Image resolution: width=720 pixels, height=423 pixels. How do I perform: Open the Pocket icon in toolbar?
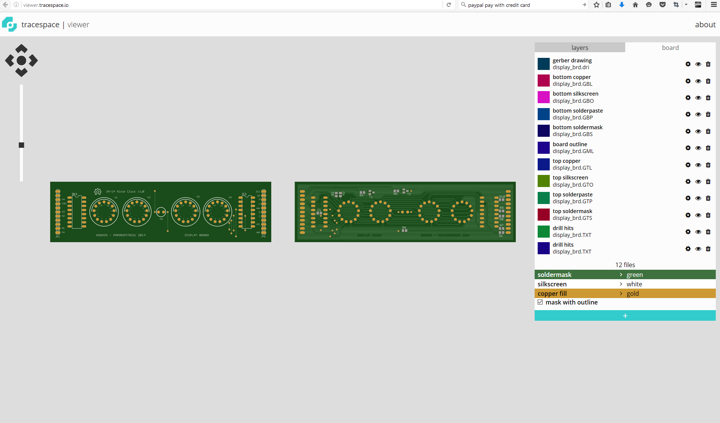click(x=663, y=5)
